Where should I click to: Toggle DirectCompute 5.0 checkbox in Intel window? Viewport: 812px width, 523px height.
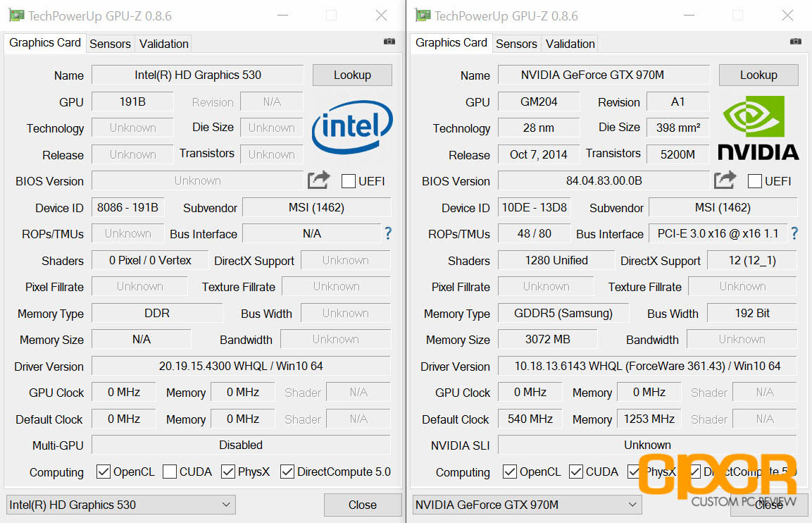(x=287, y=472)
